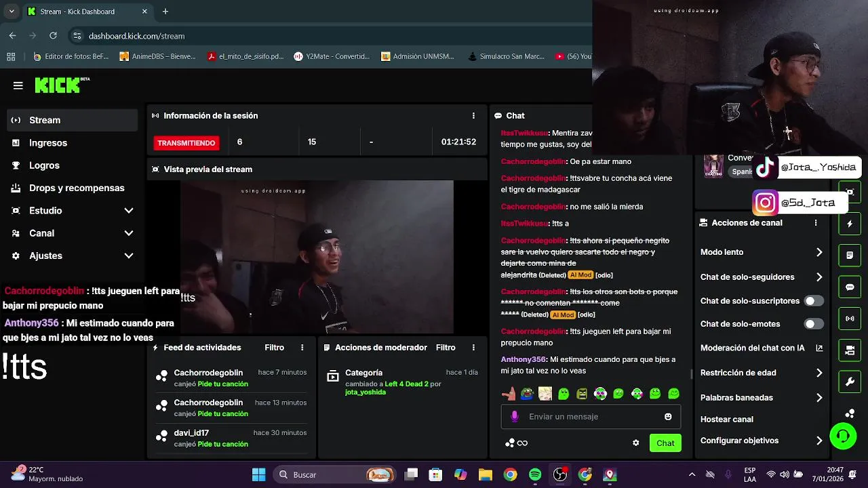The width and height of the screenshot is (868, 488).
Task: Open Información de la sesión options menu
Action: tap(473, 116)
